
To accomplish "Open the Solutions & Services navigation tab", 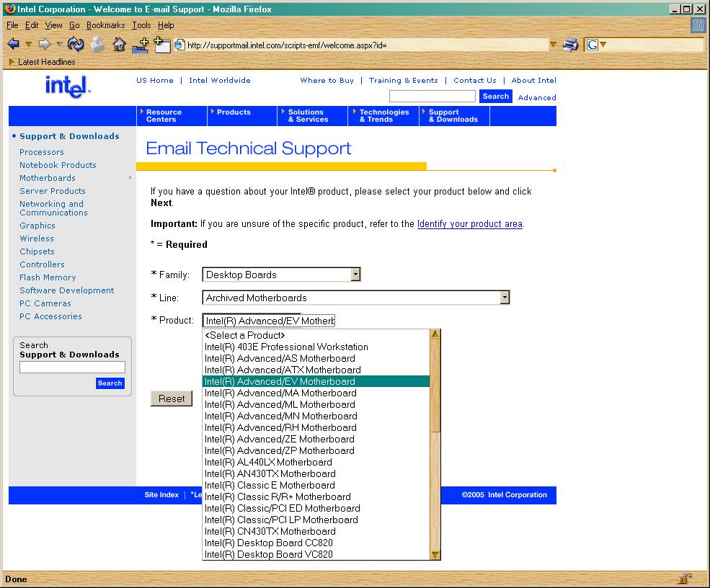I will [x=312, y=116].
